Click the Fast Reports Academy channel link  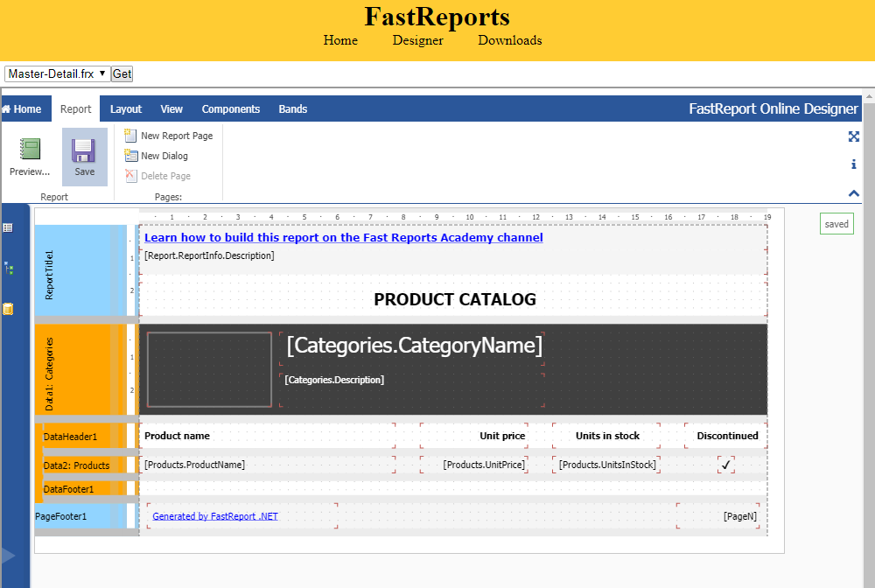pos(343,238)
